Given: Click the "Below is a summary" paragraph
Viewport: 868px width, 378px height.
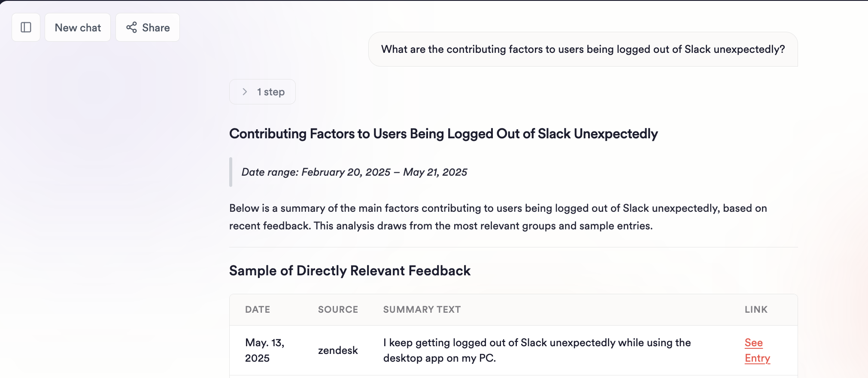Looking at the screenshot, I should pos(498,217).
